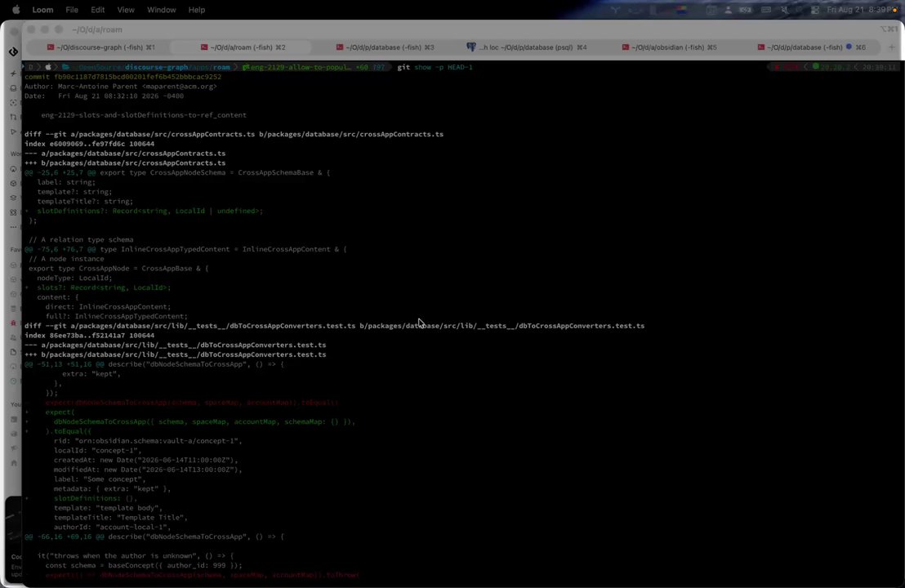Screen dimensions: 905x588
Task: Select the ~/O/d/a/roam (-fish) tab
Action: (243, 47)
